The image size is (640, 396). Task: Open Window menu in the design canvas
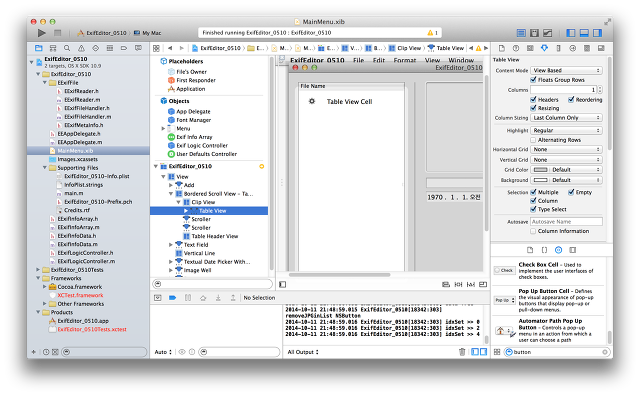pyautogui.click(x=461, y=60)
